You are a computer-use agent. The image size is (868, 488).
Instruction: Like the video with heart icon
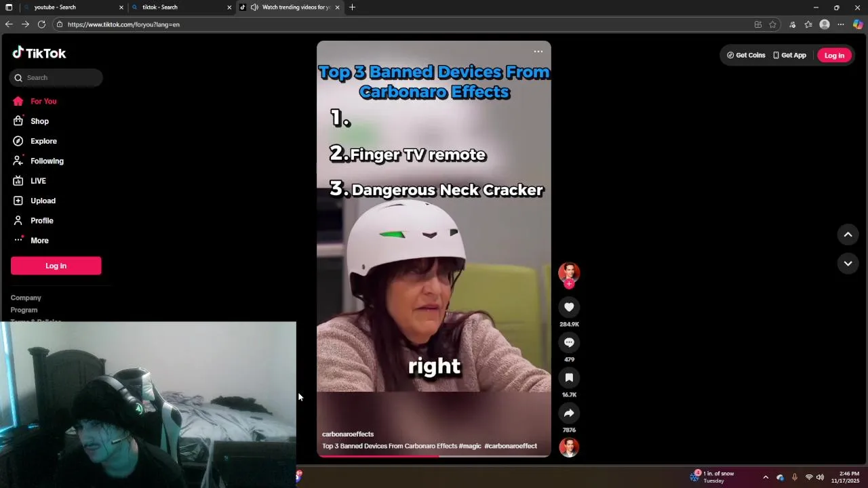tap(569, 307)
